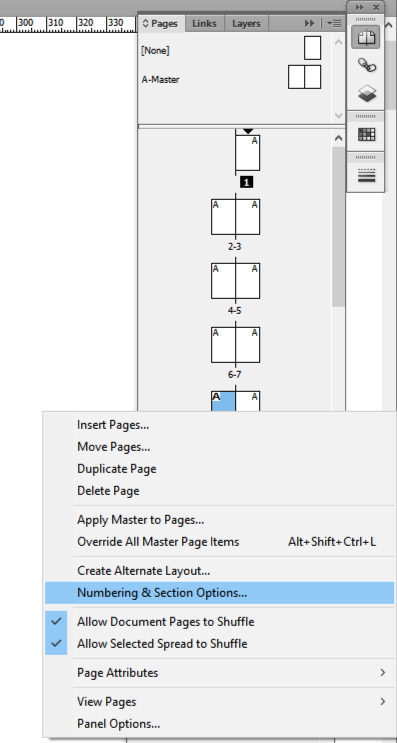Image resolution: width=397 pixels, height=743 pixels.
Task: Select the Pages tab
Action: 161,23
